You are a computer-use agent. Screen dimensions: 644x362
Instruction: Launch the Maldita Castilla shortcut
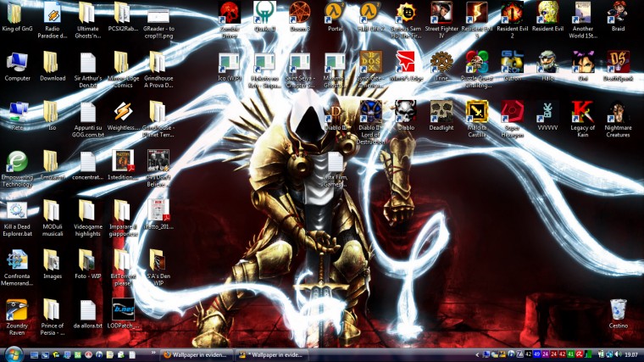point(477,112)
